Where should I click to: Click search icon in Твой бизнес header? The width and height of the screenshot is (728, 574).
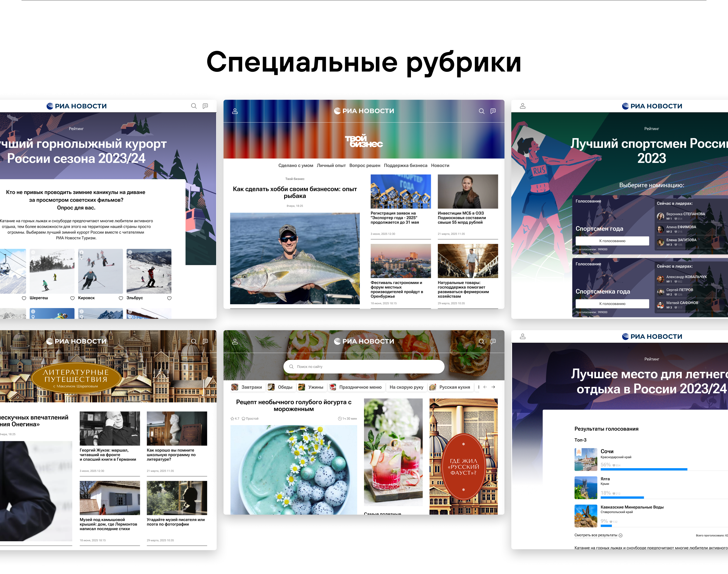tap(481, 111)
